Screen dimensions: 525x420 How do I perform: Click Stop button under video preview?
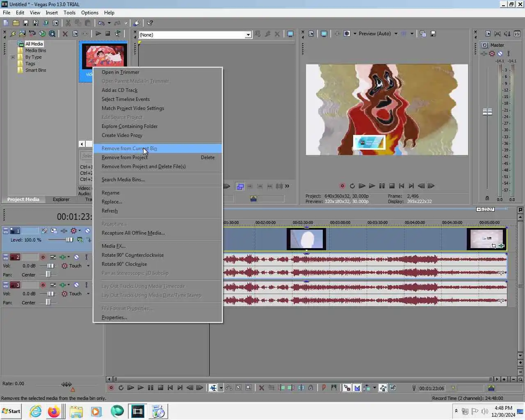392,186
